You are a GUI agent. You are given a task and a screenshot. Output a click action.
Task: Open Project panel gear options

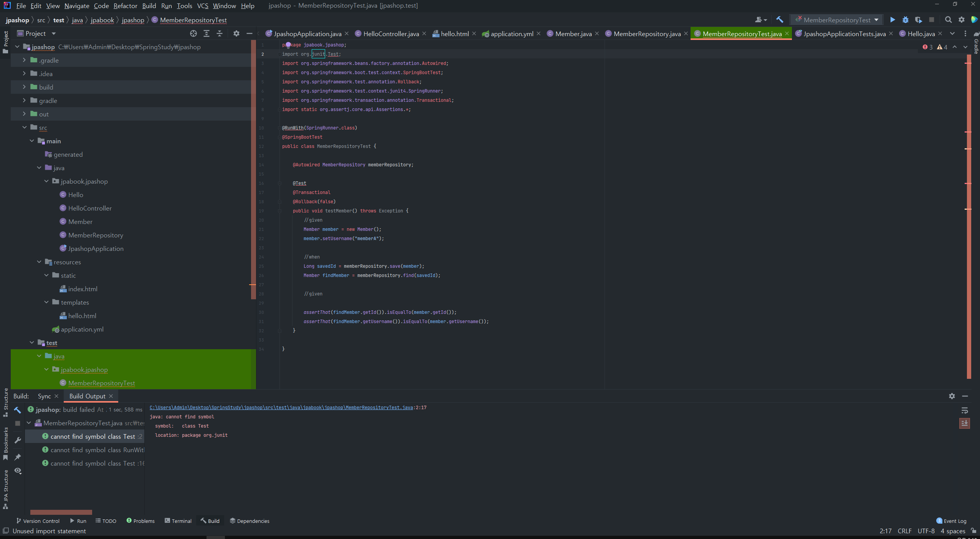[x=236, y=33]
